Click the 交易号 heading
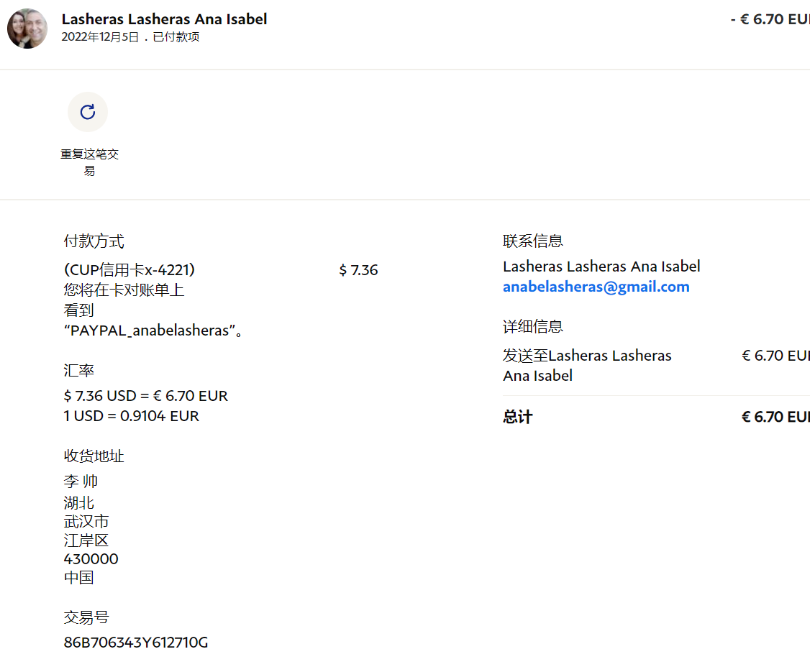 [x=86, y=617]
